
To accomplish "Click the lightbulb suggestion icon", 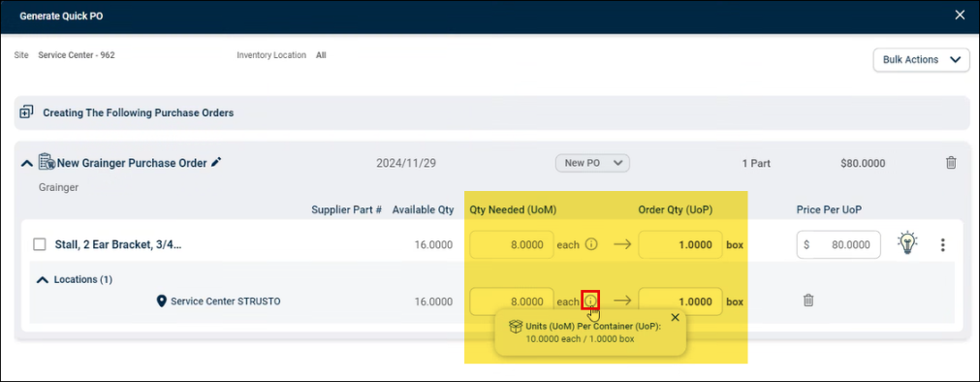I will [907, 243].
